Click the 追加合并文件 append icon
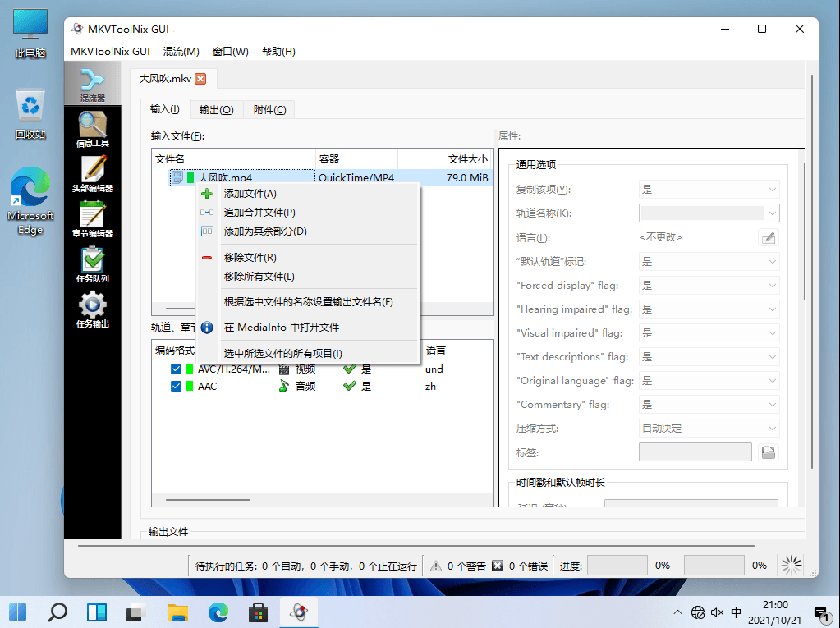This screenshot has height=628, width=840. click(207, 213)
